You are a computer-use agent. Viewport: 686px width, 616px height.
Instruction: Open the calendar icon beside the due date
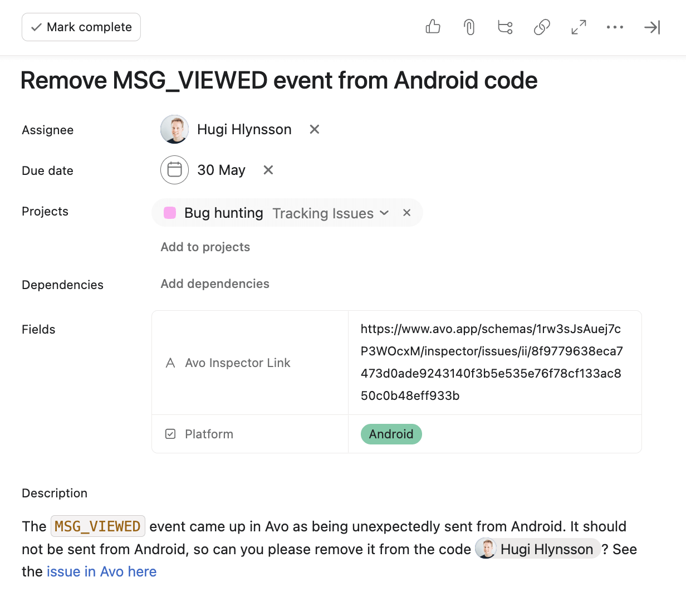[x=174, y=170]
